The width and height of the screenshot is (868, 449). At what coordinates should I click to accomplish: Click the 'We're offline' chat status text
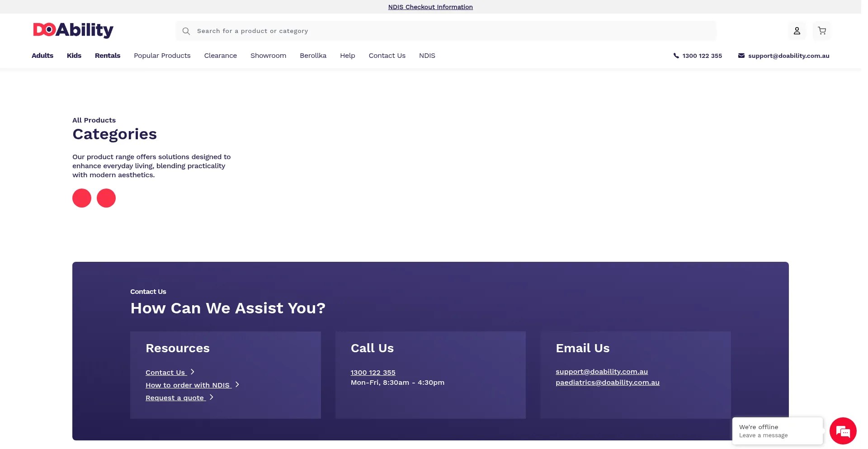click(759, 427)
